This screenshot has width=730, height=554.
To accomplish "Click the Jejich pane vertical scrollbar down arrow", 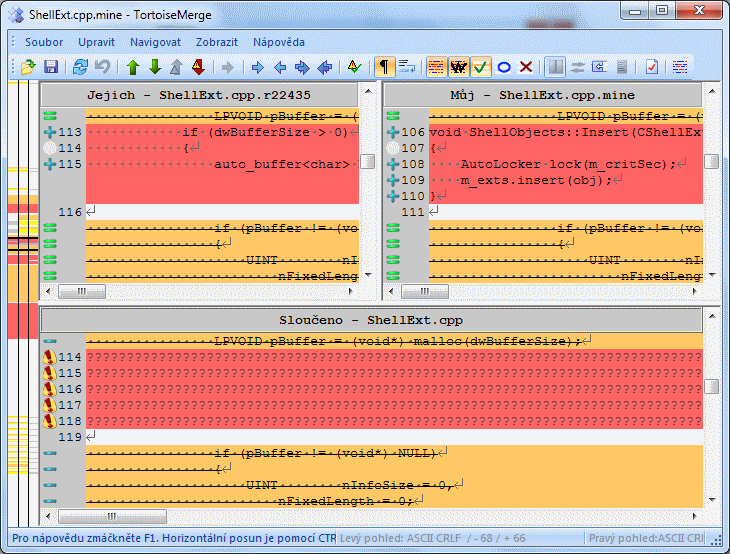I will click(x=368, y=275).
